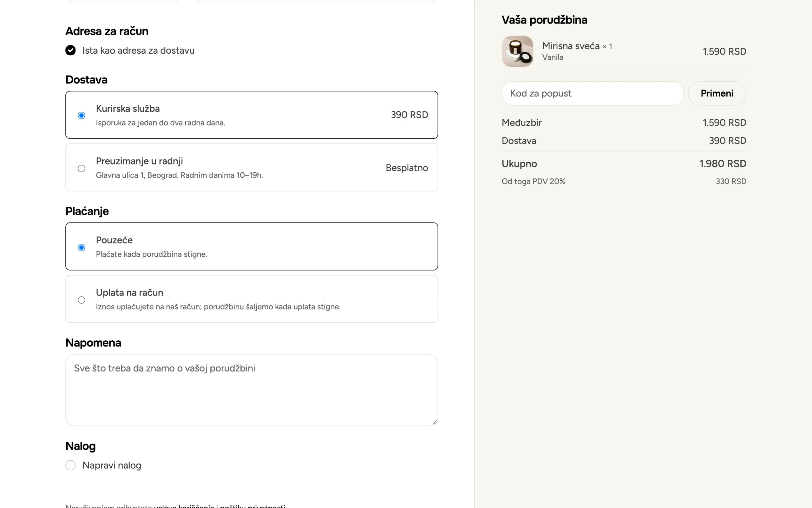
Task: Open the Mirisna sveća product thumbnail
Action: pos(517,51)
